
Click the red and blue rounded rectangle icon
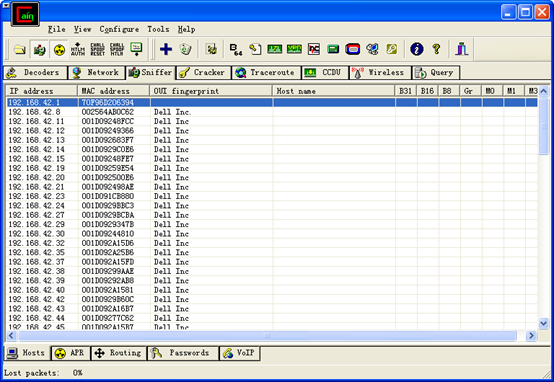pyautogui.click(x=353, y=49)
